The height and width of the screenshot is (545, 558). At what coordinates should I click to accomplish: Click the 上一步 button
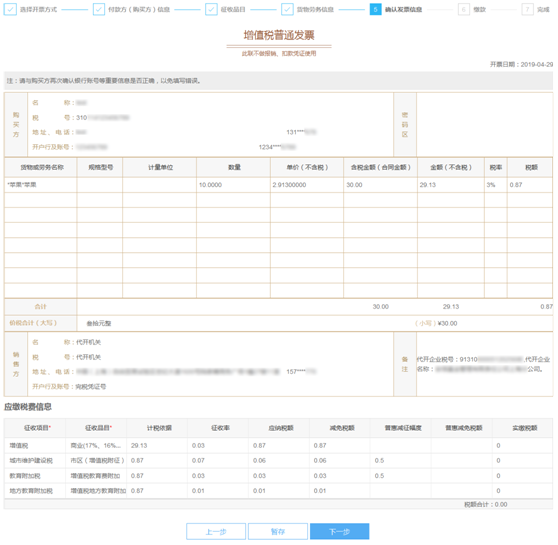(x=216, y=531)
